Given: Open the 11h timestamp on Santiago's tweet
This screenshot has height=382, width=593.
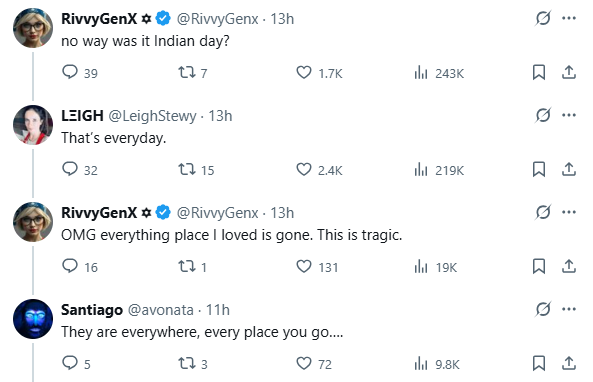Looking at the screenshot, I should (217, 310).
